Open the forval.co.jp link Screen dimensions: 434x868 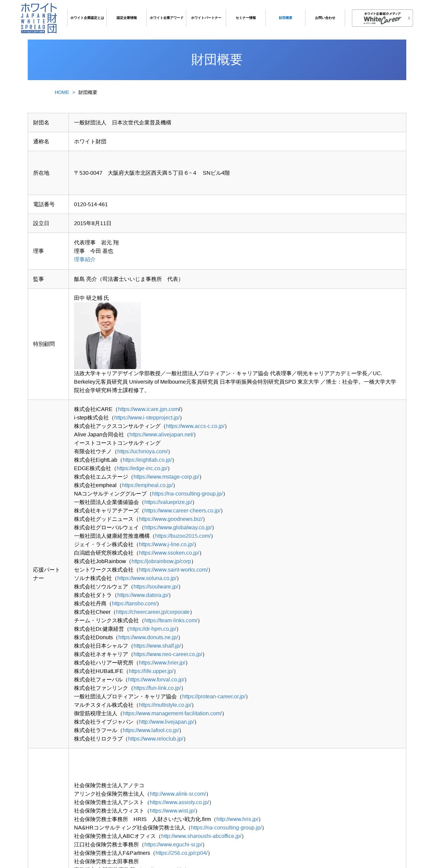pyautogui.click(x=156, y=680)
